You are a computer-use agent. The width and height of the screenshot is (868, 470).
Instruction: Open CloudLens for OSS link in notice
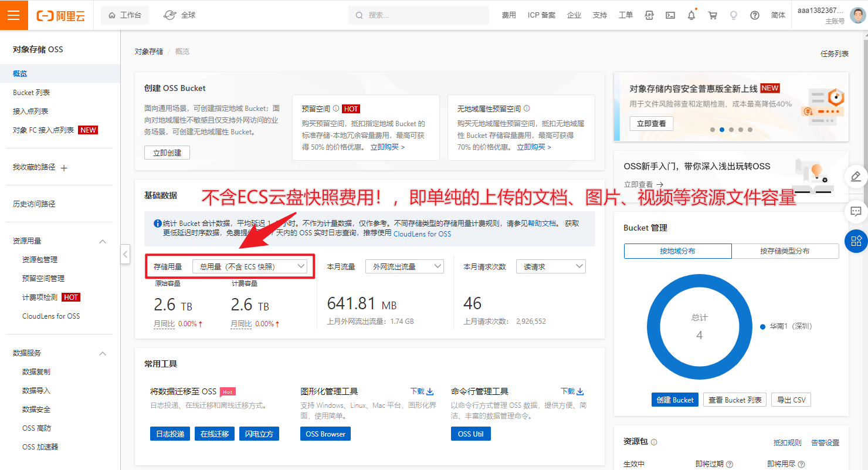(x=422, y=234)
